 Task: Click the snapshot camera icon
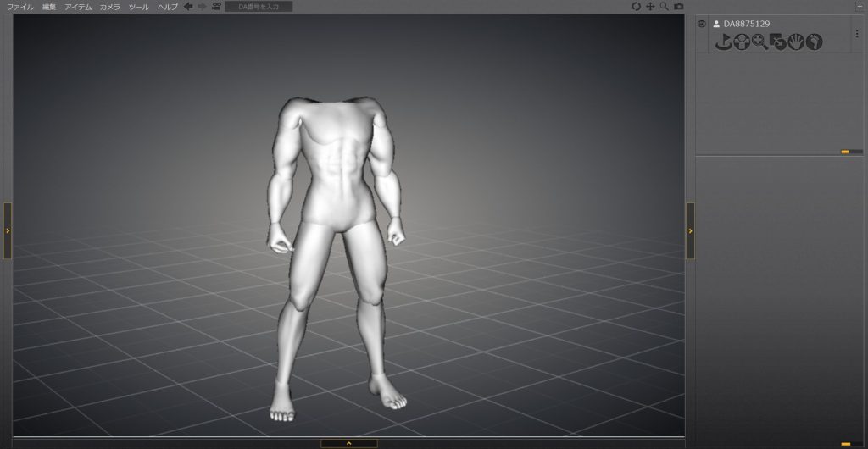678,6
